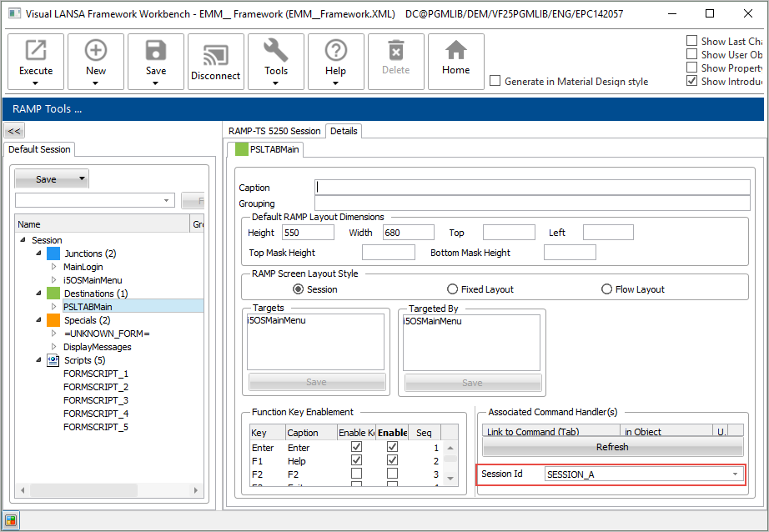Click the Scripts folder icon in tree

point(53,360)
